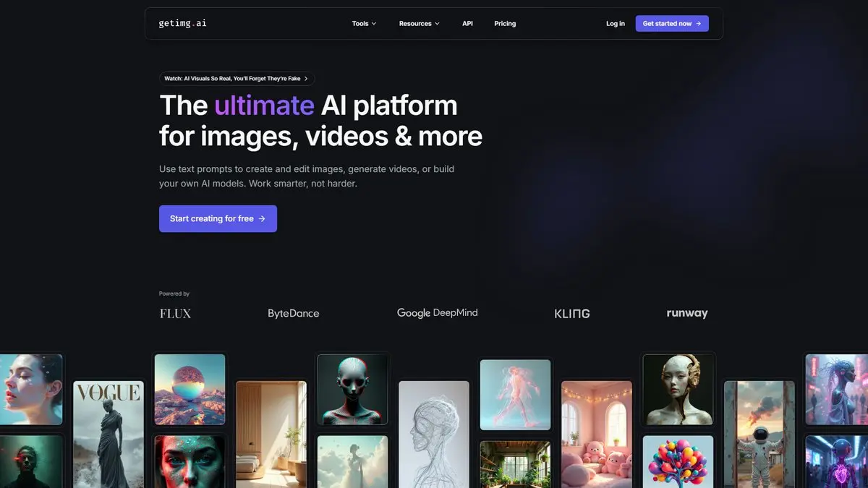Click Start creating for free button
The width and height of the screenshot is (868, 488).
(x=218, y=218)
